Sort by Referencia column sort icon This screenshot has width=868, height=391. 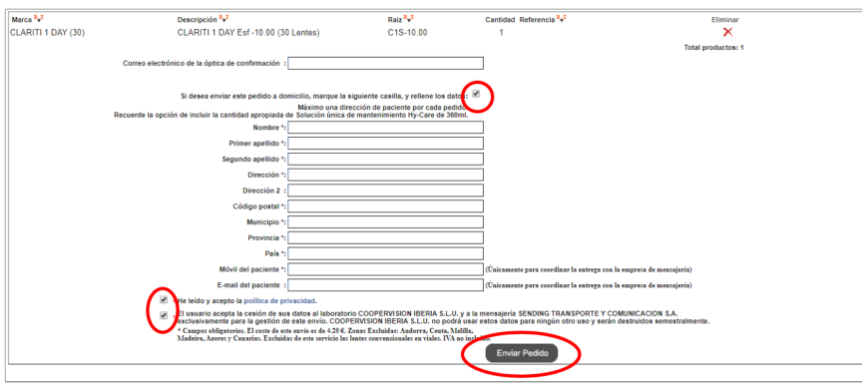pos(562,19)
